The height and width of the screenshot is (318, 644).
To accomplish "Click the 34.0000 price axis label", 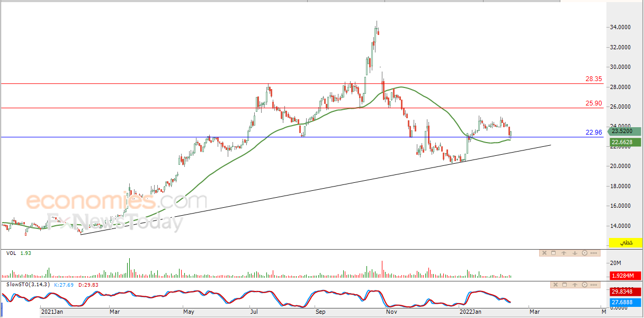I will click(621, 27).
